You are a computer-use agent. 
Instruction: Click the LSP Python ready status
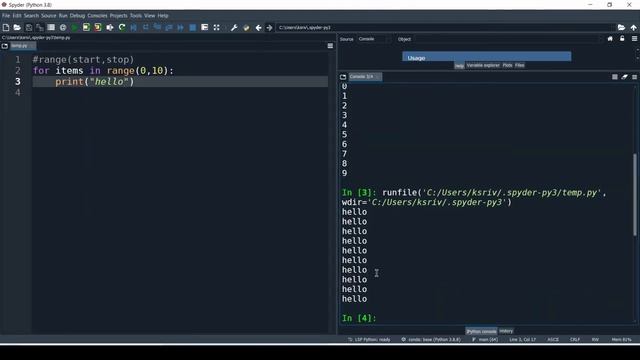369,339
